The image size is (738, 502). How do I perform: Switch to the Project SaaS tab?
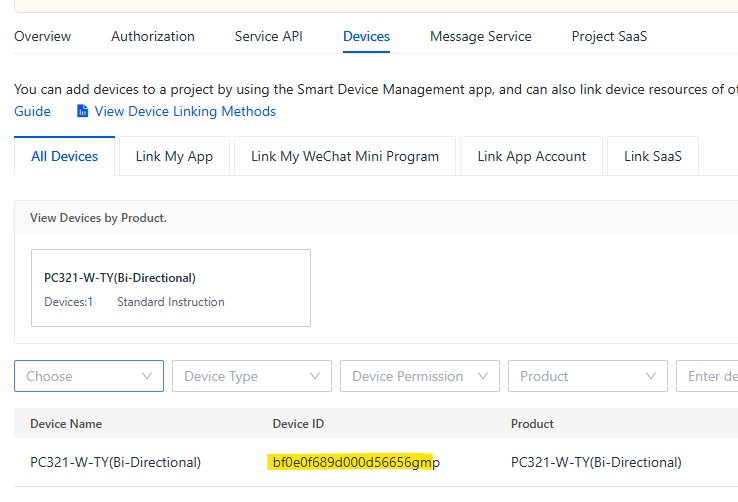click(x=609, y=36)
